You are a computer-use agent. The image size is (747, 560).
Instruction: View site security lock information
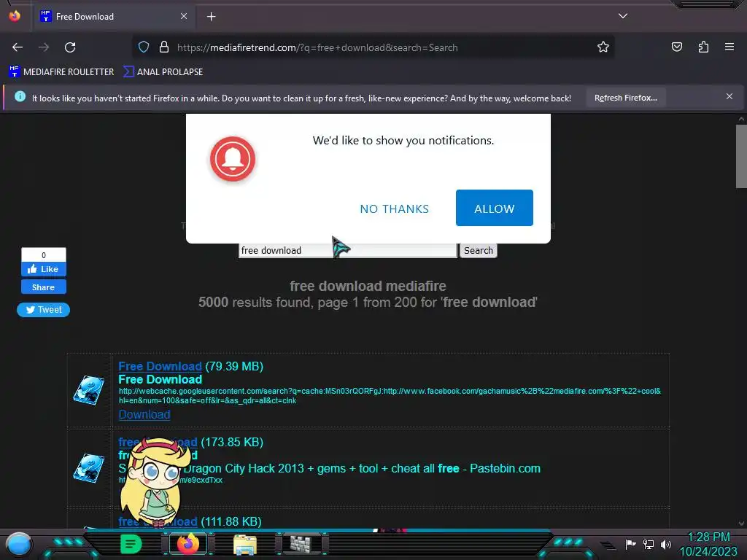(164, 47)
